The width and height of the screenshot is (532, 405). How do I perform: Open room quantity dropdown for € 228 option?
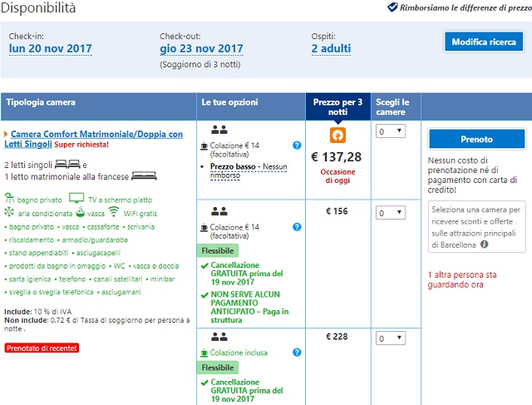click(391, 338)
